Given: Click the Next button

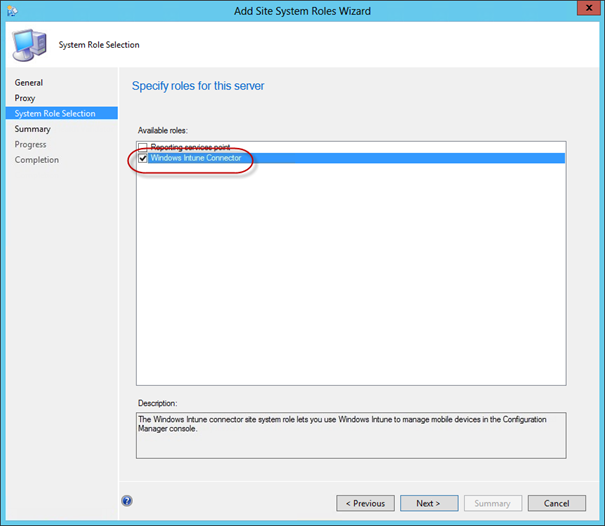Looking at the screenshot, I should coord(429,503).
